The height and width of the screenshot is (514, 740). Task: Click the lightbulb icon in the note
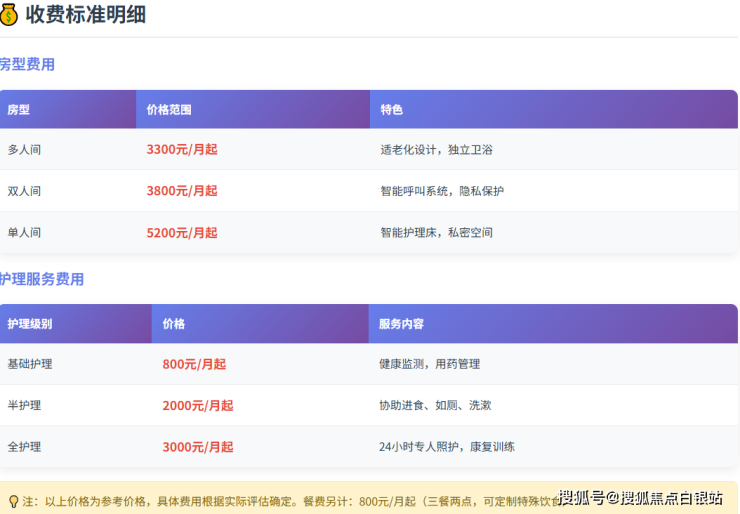(13, 501)
